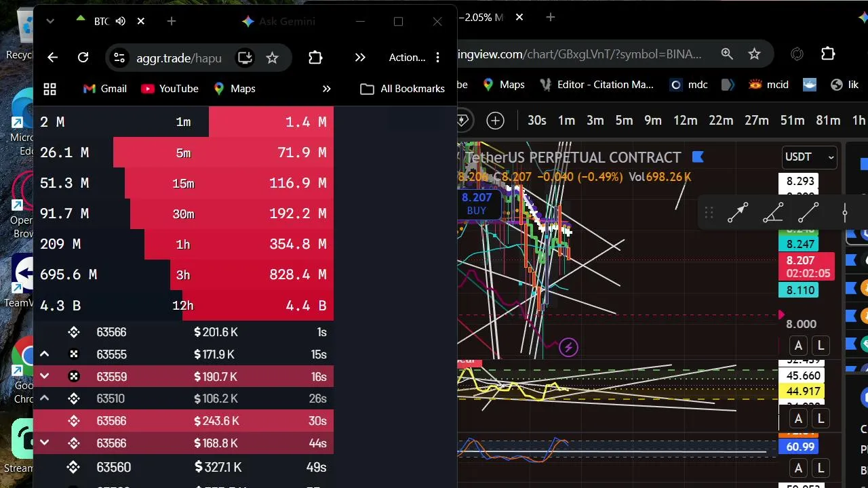
Task: Reload the aggr.trade page
Action: (83, 58)
